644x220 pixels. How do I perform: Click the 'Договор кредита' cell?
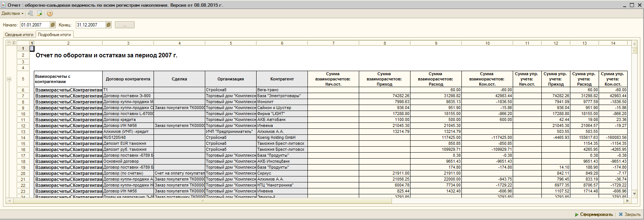coord(128,120)
